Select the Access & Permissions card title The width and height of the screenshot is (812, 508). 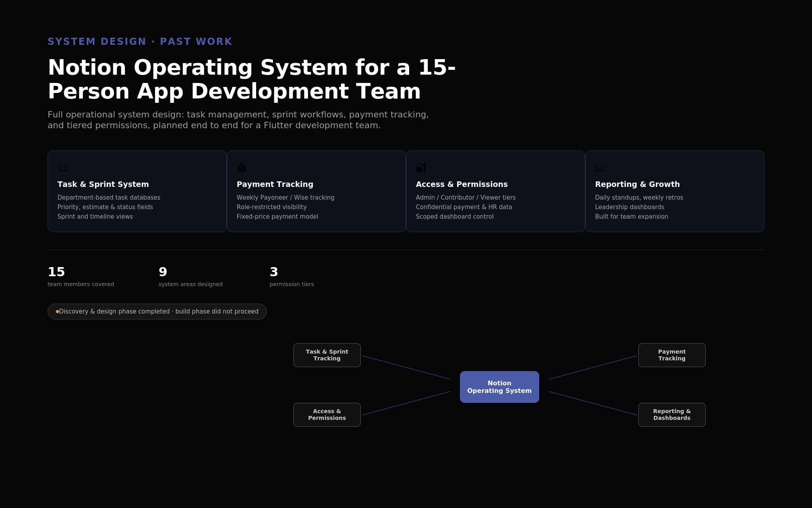coord(462,184)
